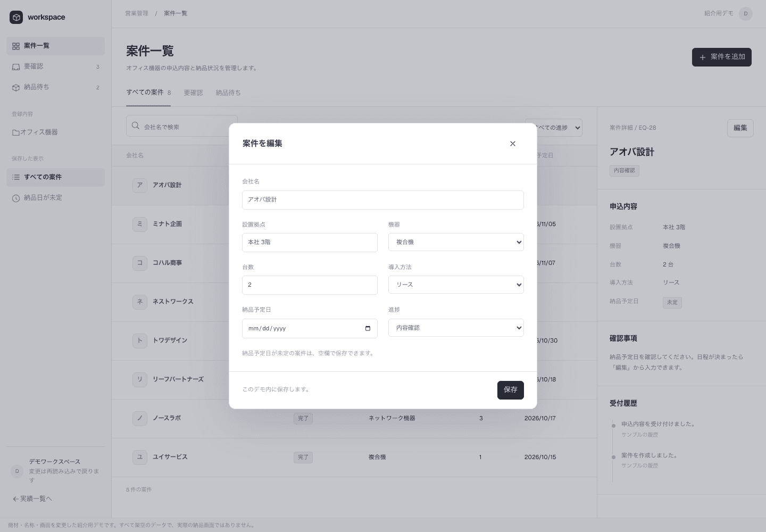766x532 pixels.
Task: Click the workspace cube logo icon
Action: point(16,18)
